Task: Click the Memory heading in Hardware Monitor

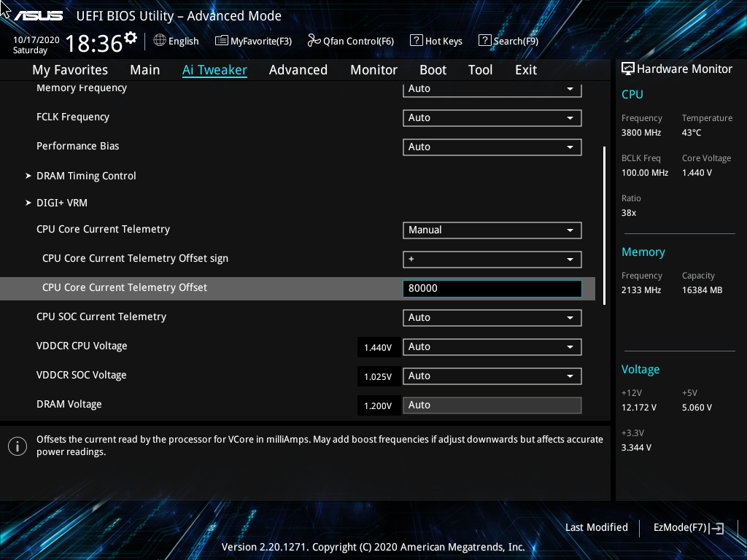Action: click(x=643, y=252)
